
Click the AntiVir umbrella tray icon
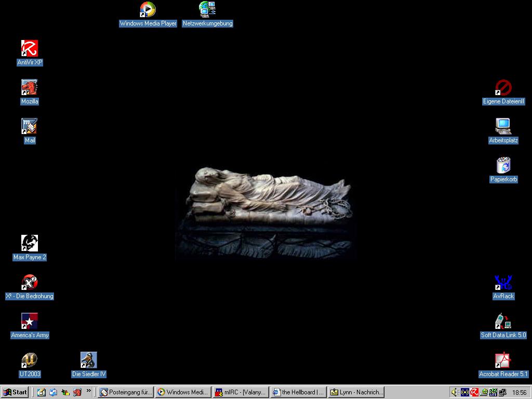tap(474, 392)
